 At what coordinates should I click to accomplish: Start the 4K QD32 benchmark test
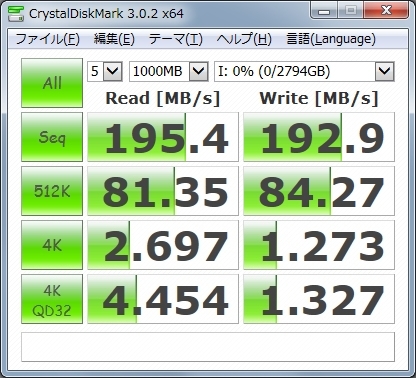(52, 299)
